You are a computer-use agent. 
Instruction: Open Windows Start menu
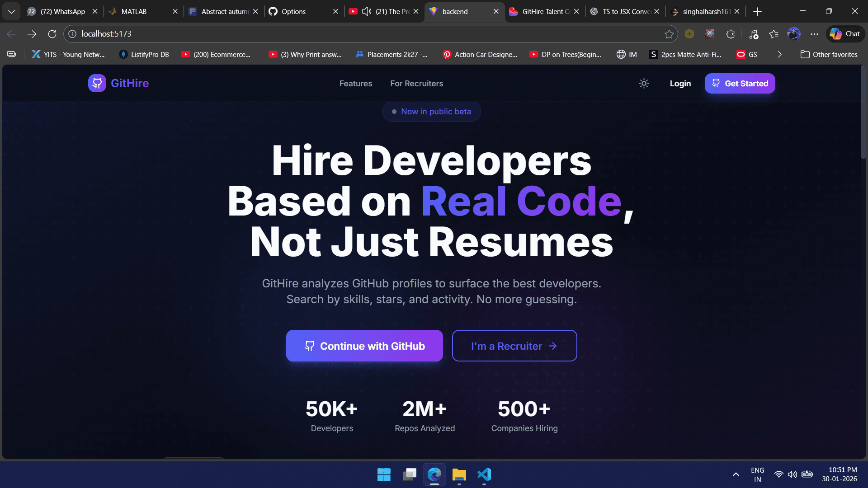(384, 474)
